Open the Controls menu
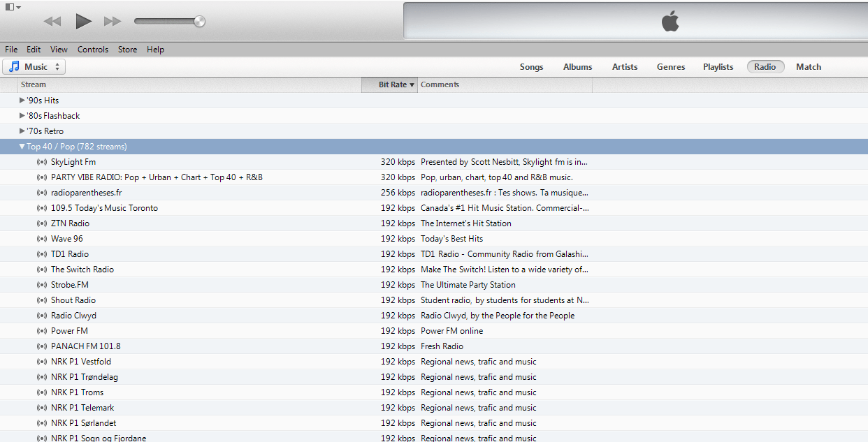The image size is (868, 442). [x=93, y=50]
